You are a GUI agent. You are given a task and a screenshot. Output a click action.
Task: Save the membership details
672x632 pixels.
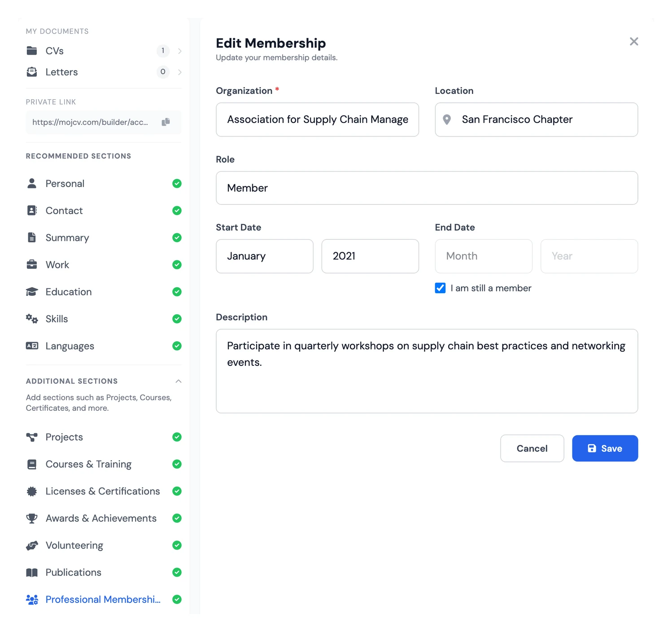click(x=605, y=448)
